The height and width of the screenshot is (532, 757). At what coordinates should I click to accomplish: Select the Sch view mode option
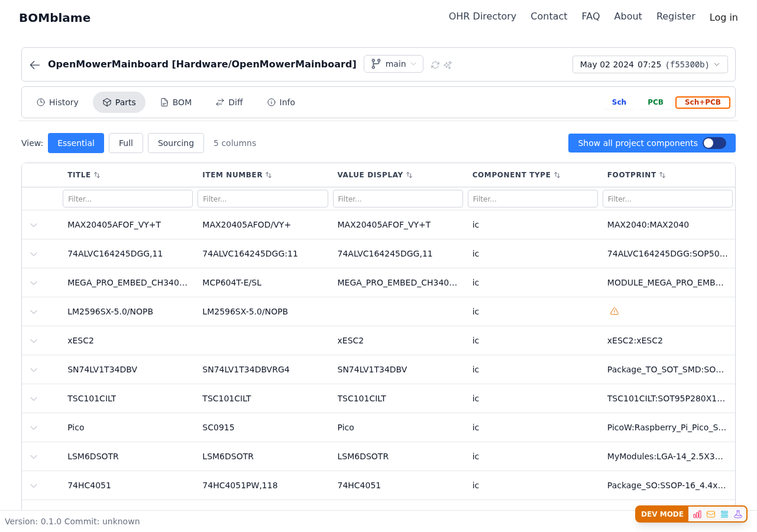coord(619,102)
